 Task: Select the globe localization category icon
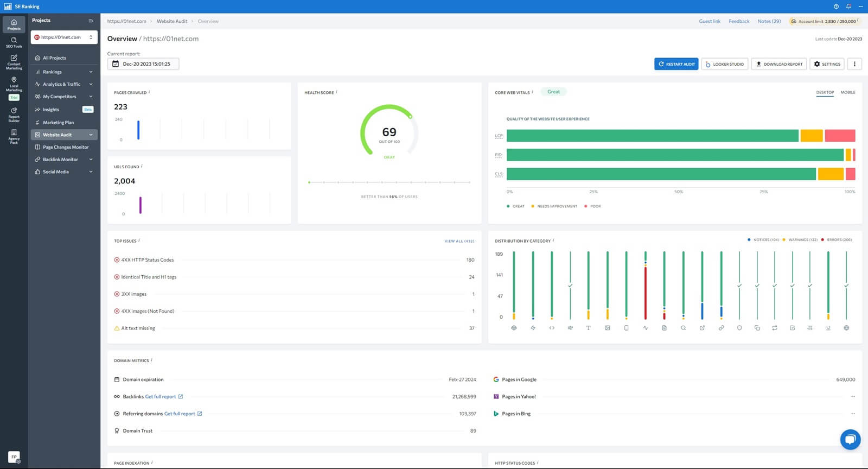[x=846, y=328]
